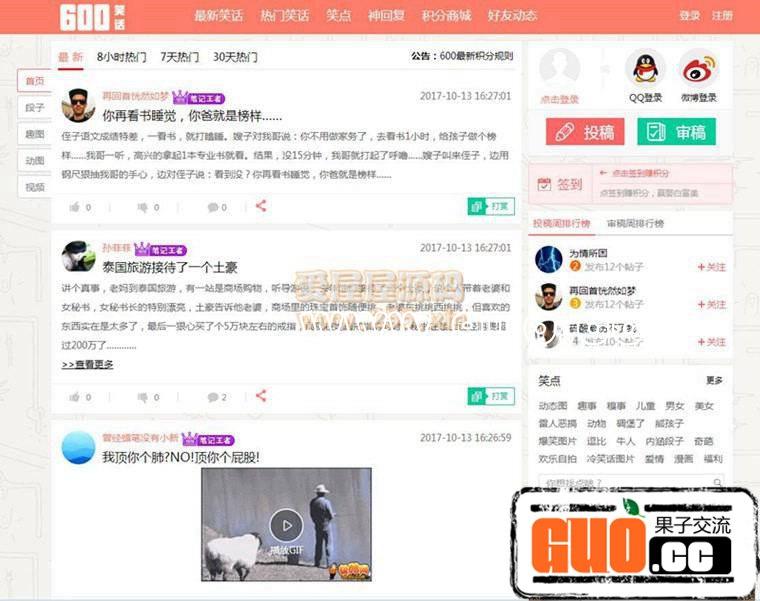
Task: Follow 再回首恍然如梦 in ranking list
Action: 711,304
